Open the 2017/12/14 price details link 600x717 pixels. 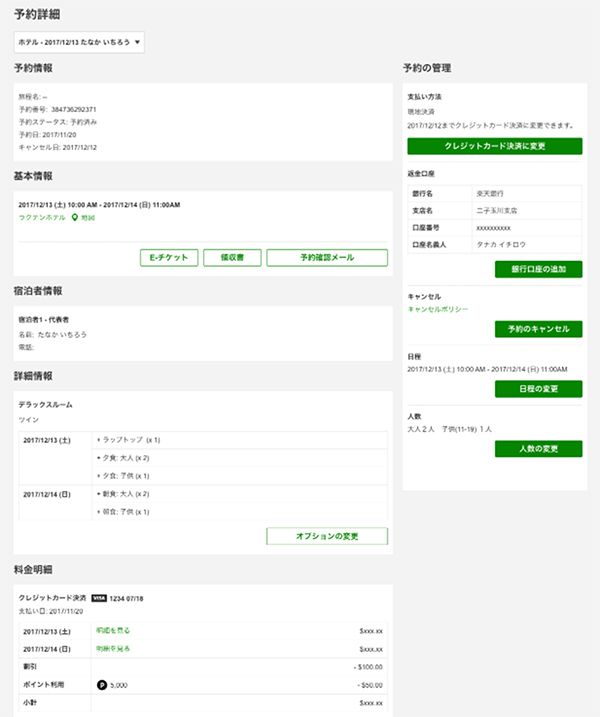coord(113,649)
